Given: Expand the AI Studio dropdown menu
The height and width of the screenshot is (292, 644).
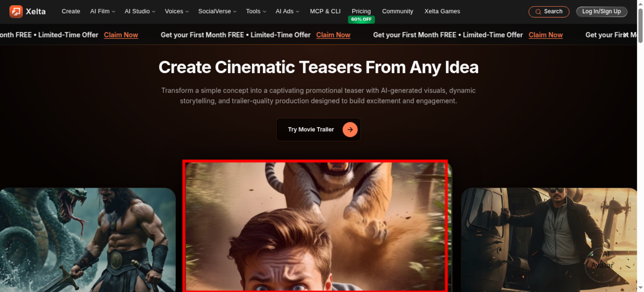Looking at the screenshot, I should [x=140, y=11].
